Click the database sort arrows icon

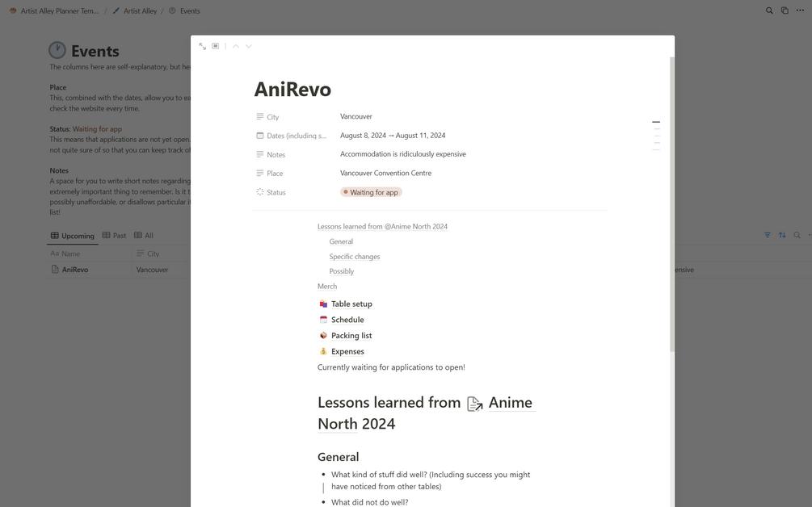(782, 236)
